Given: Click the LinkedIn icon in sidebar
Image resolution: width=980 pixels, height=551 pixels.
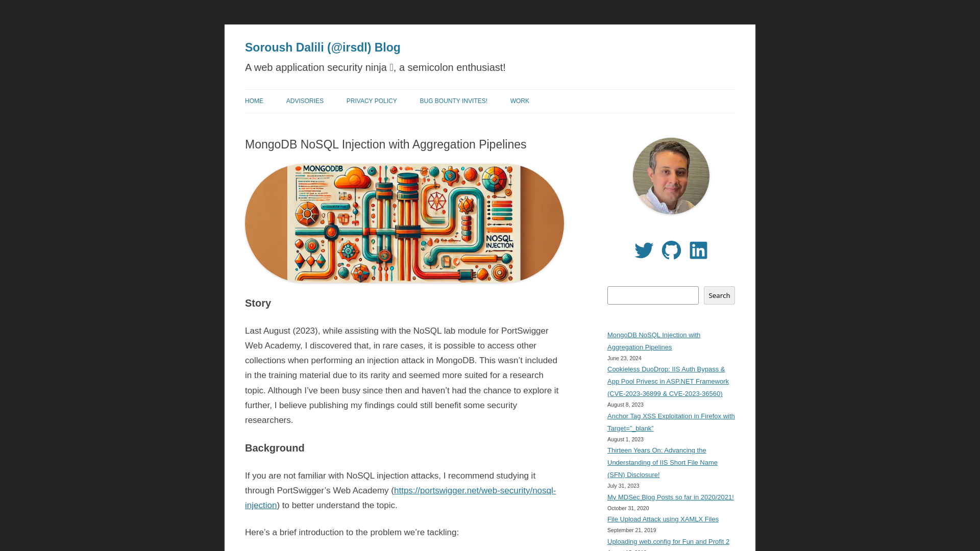Looking at the screenshot, I should click(698, 249).
